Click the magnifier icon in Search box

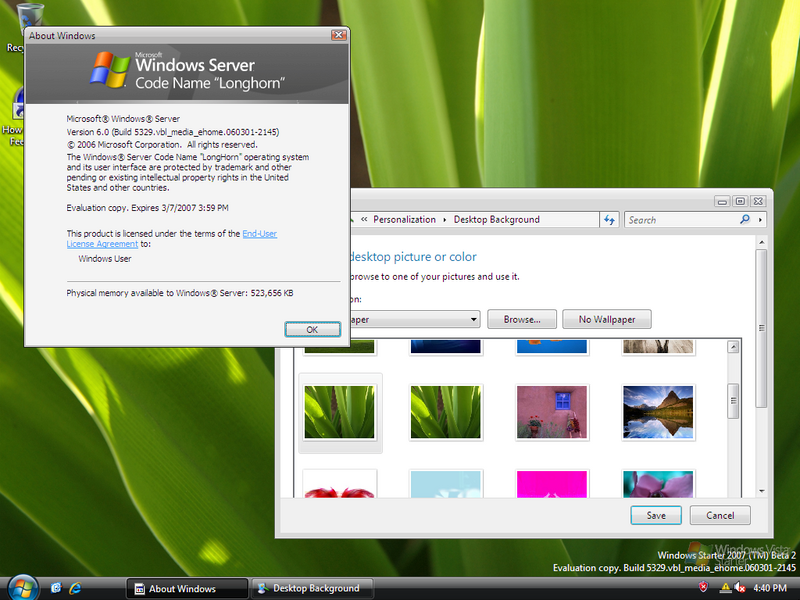[745, 219]
